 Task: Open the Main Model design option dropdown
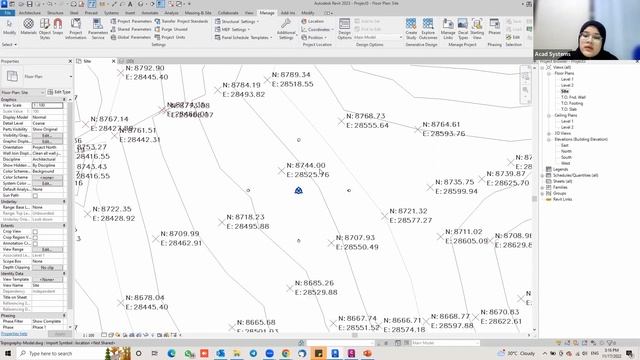point(378,37)
